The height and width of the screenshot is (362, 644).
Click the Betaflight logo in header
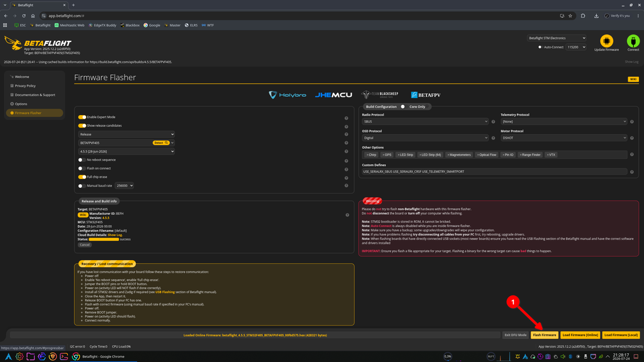(38, 43)
